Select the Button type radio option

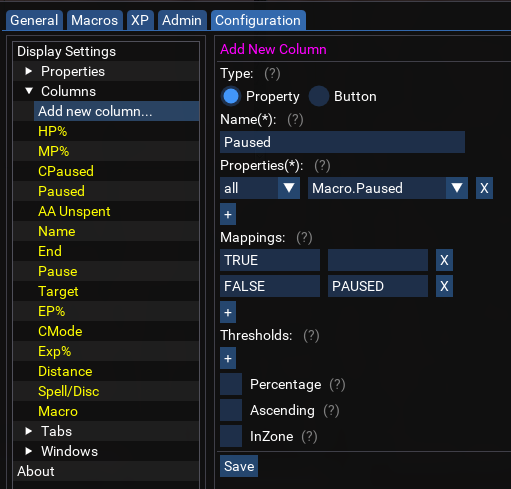coord(319,96)
